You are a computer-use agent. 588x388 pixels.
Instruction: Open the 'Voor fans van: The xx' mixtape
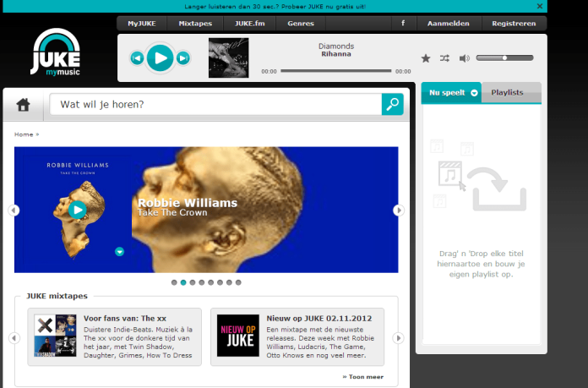tap(125, 318)
